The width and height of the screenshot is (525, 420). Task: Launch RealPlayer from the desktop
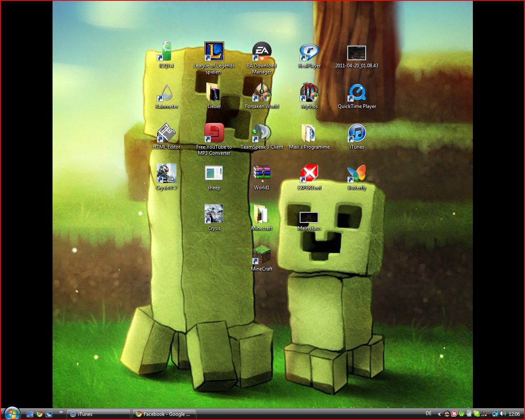[309, 55]
